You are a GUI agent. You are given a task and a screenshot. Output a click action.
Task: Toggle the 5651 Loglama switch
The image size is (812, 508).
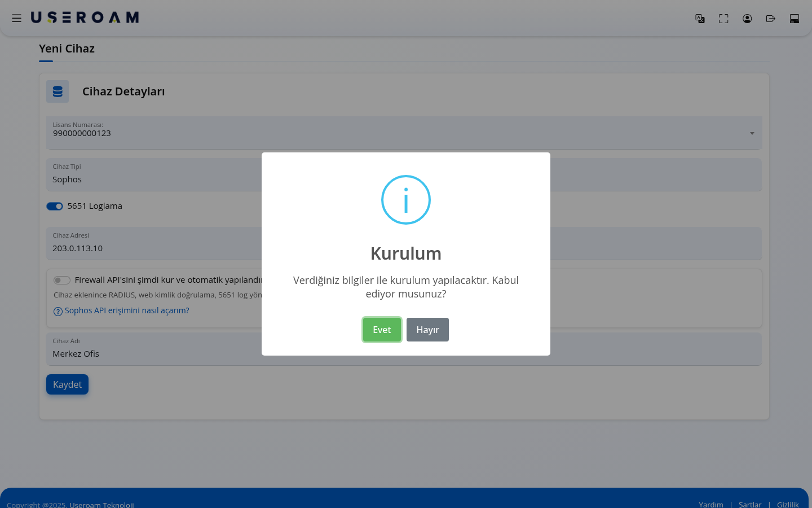click(55, 206)
